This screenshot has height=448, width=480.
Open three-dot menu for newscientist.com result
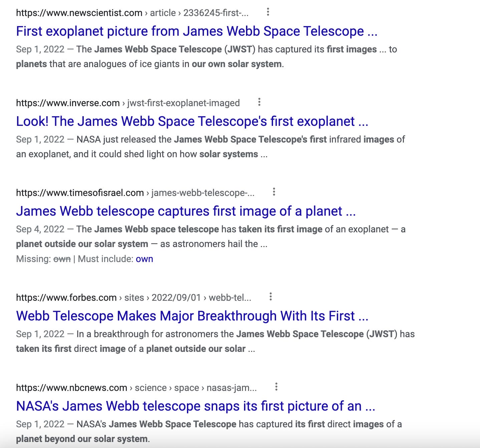268,12
